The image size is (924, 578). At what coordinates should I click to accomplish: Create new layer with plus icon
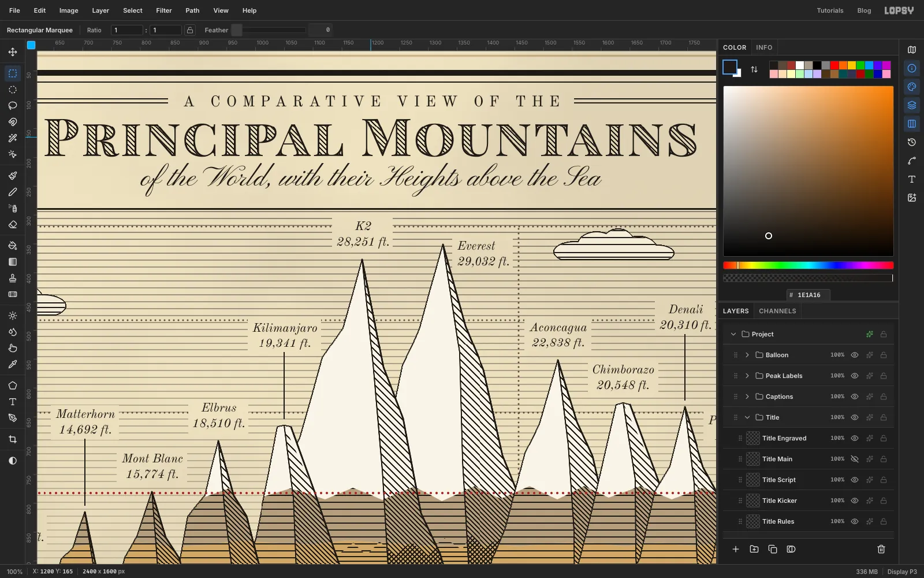click(x=736, y=549)
